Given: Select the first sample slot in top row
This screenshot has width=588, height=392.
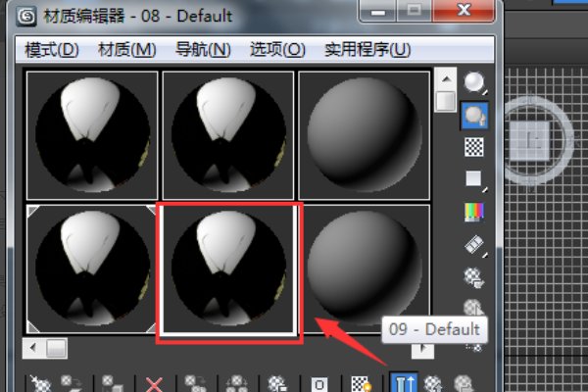Looking at the screenshot, I should 92,135.
